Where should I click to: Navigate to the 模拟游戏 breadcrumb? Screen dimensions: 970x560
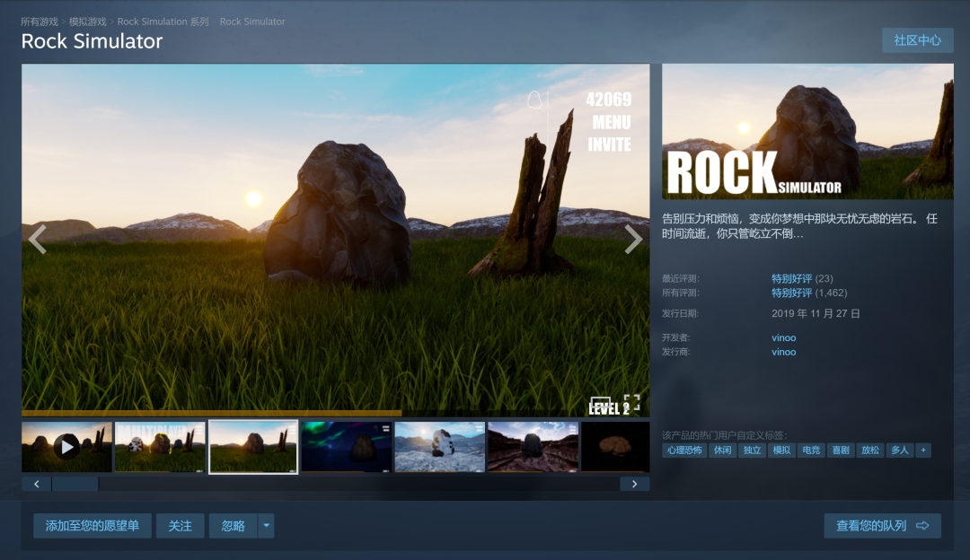pyautogui.click(x=87, y=22)
